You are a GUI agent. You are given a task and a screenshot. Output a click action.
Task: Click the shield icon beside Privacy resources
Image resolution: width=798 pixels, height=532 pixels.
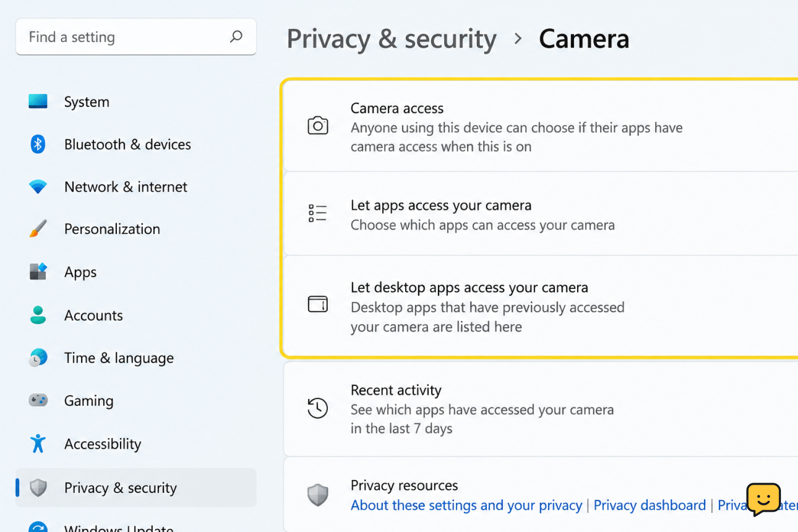pos(317,495)
